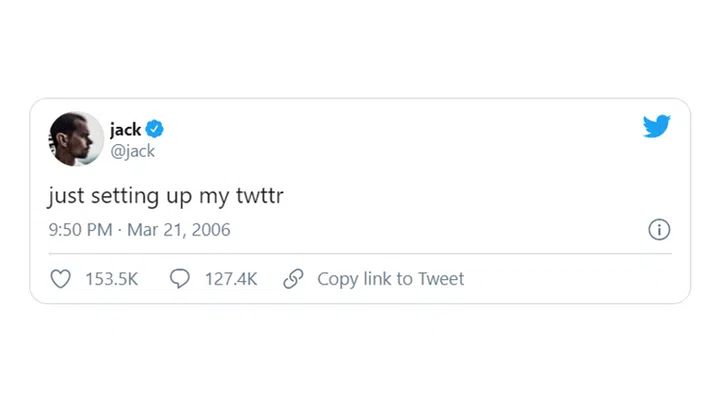Click the 153.5K likes count
The image size is (720, 405).
click(x=112, y=279)
